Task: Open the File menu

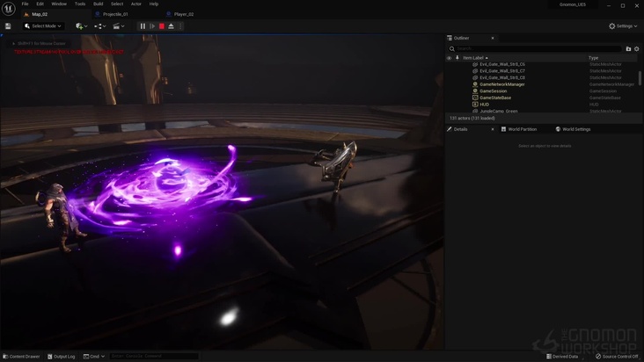Action: click(25, 4)
